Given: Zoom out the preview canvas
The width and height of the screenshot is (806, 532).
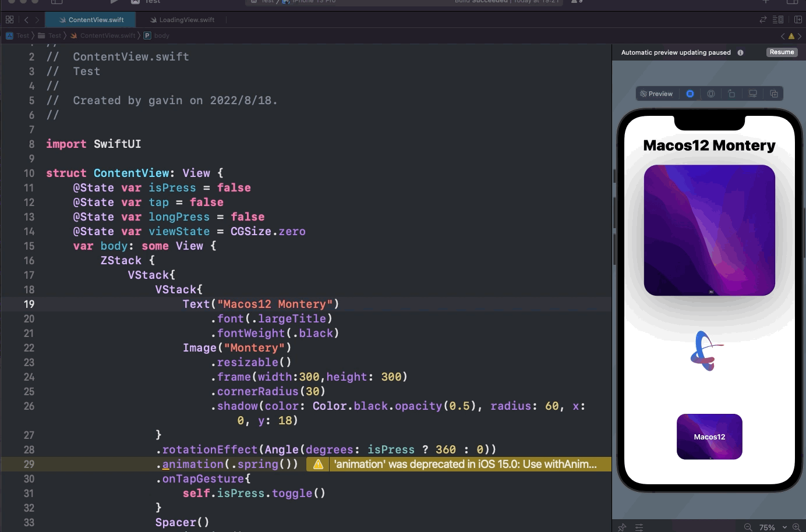Looking at the screenshot, I should click(x=748, y=527).
